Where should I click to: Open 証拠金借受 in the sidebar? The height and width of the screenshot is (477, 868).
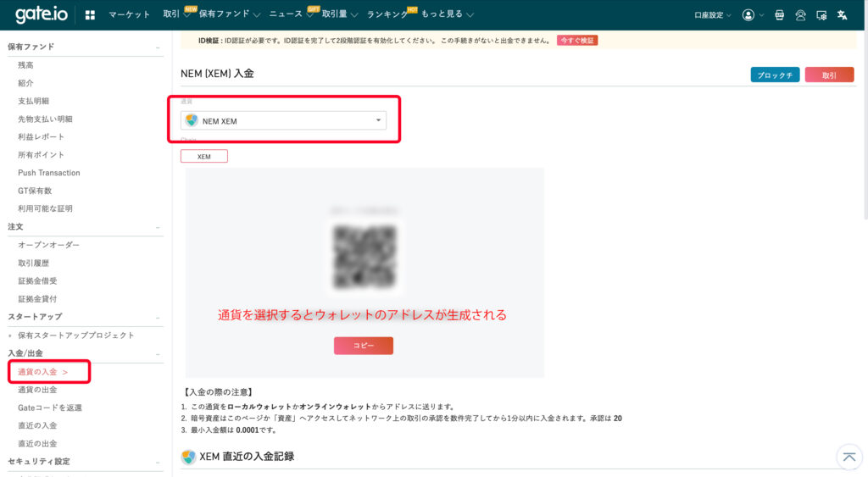[37, 281]
